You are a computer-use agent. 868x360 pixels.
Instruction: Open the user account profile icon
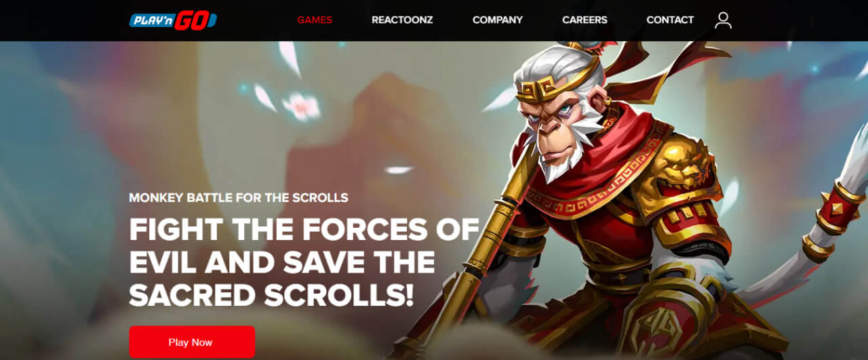point(724,20)
